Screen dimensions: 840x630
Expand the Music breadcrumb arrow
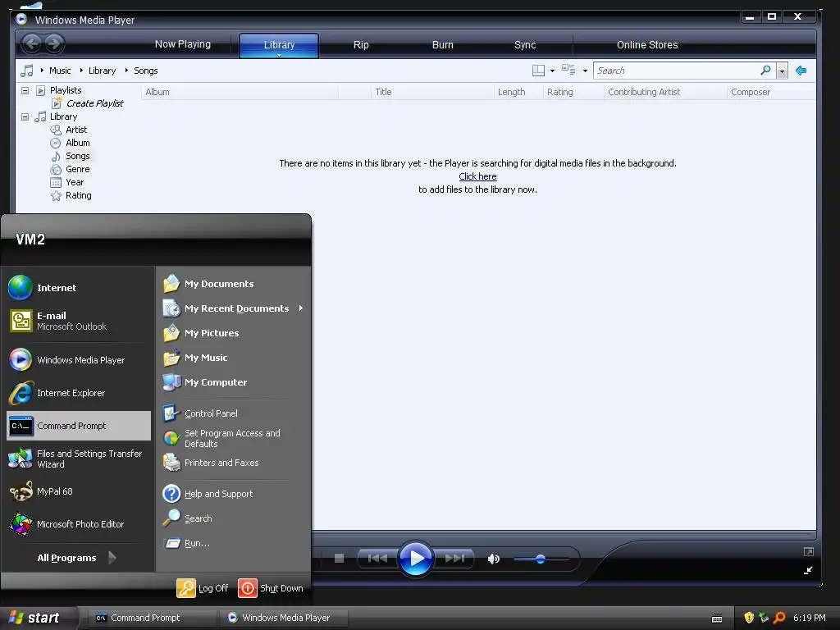click(x=42, y=71)
